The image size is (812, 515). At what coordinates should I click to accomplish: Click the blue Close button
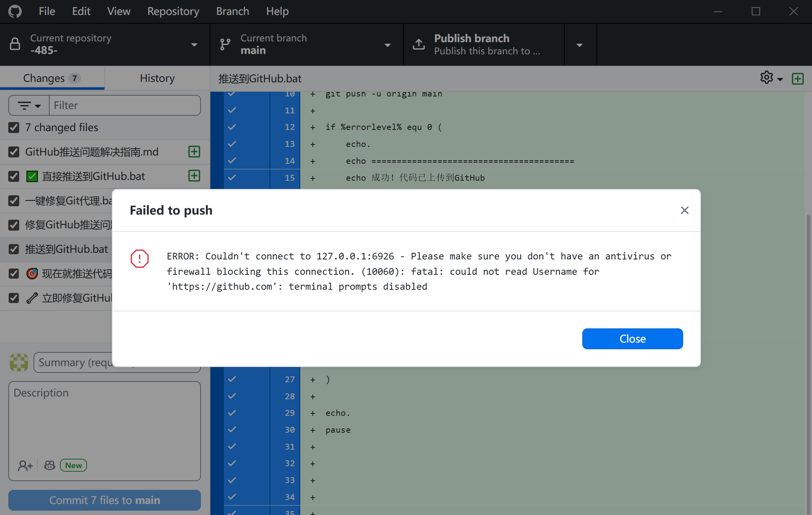632,339
